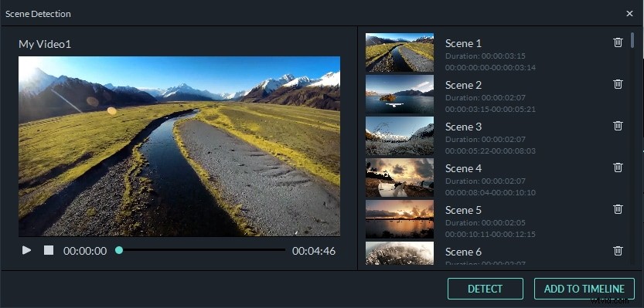The height and width of the screenshot is (308, 644).
Task: Click the "Scene 6" label
Action: [463, 252]
